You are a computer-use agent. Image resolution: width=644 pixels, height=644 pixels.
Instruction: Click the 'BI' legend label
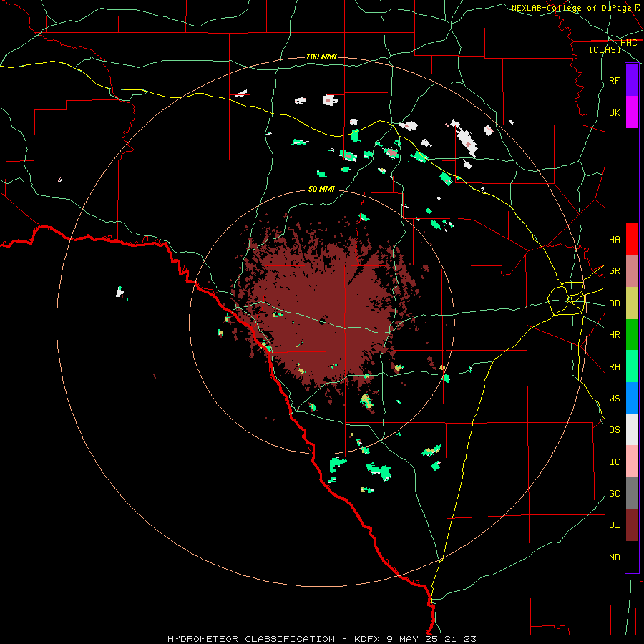tap(614, 525)
